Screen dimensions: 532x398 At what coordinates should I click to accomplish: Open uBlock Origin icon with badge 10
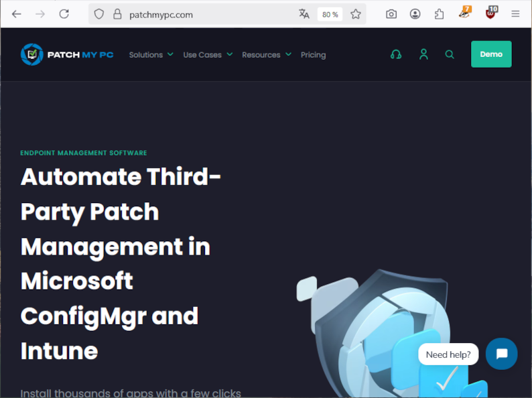coord(491,13)
